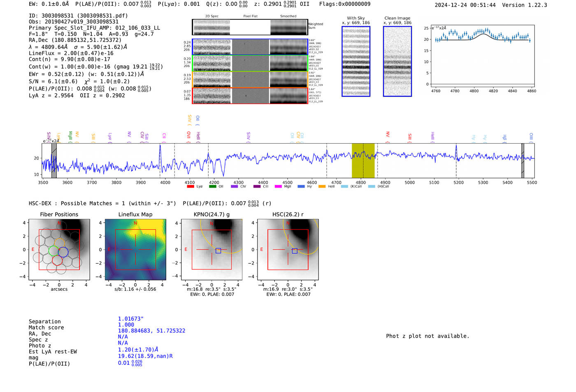Click the Clean Image cutout

pyautogui.click(x=397, y=61)
